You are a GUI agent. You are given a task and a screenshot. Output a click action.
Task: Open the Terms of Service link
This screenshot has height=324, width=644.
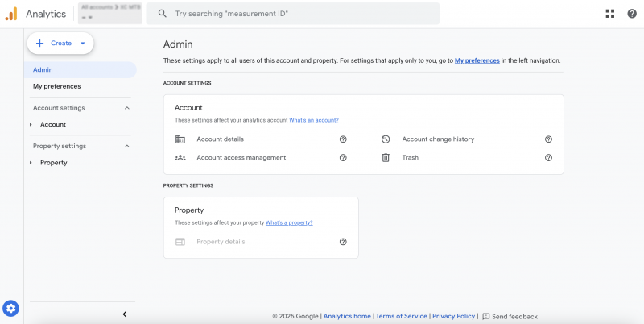pos(402,317)
